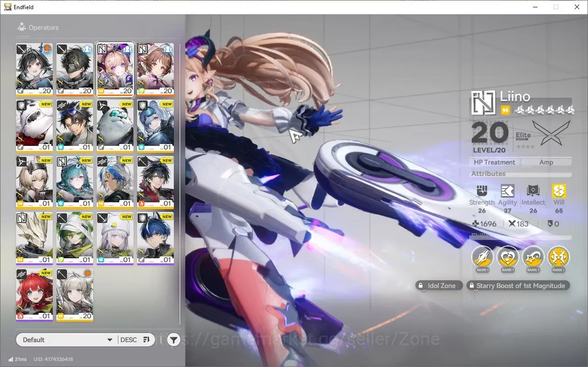Click Liino's class emblem beside her name
Viewport: 588px width, 367px height.
(x=483, y=103)
